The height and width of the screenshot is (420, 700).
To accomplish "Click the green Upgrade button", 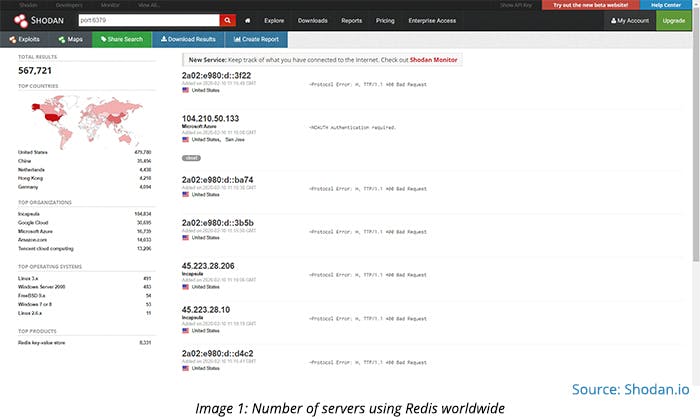I will [x=674, y=21].
